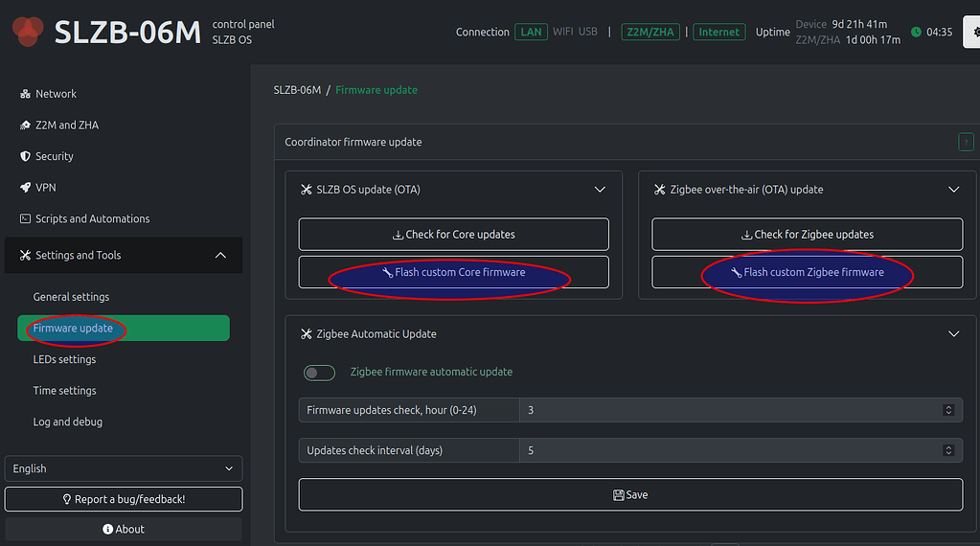Select Time settings submenu item

coord(64,391)
